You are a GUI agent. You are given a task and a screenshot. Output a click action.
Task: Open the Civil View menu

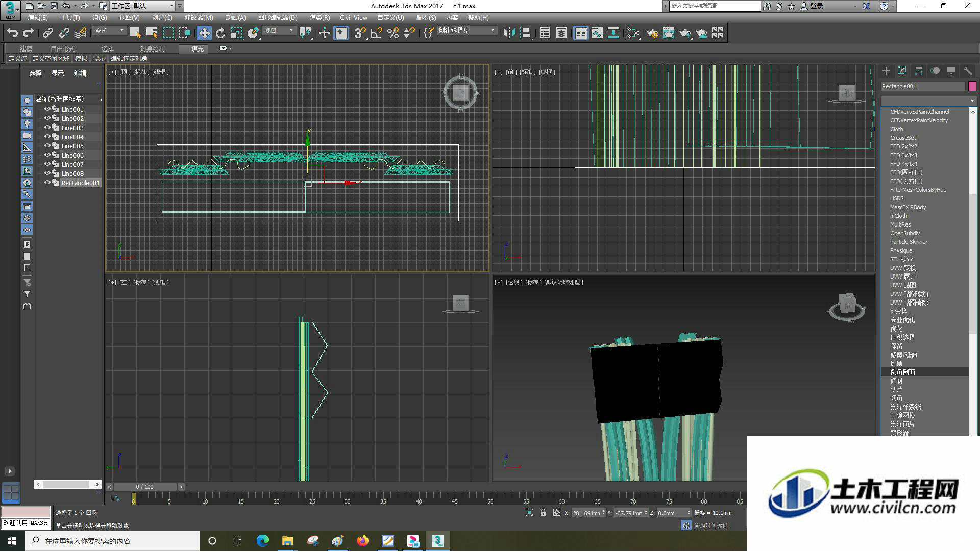pyautogui.click(x=354, y=17)
